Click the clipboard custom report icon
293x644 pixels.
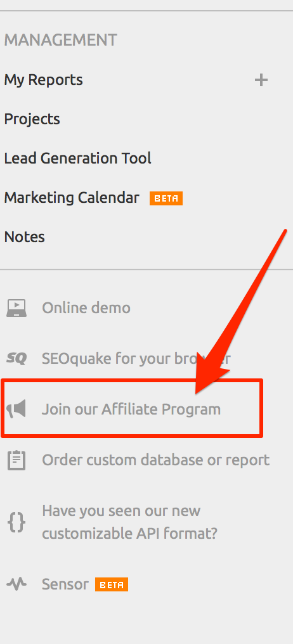(x=16, y=460)
